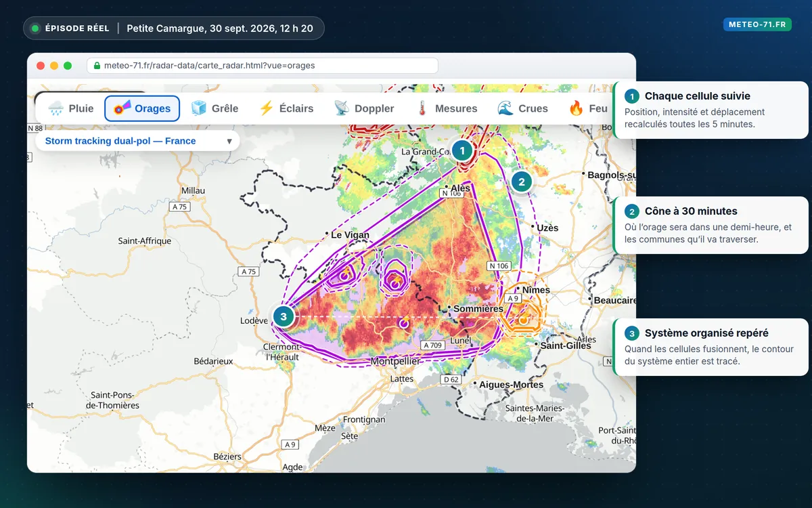The height and width of the screenshot is (508, 812).
Task: Click the Lunel map label
Action: coord(460,340)
